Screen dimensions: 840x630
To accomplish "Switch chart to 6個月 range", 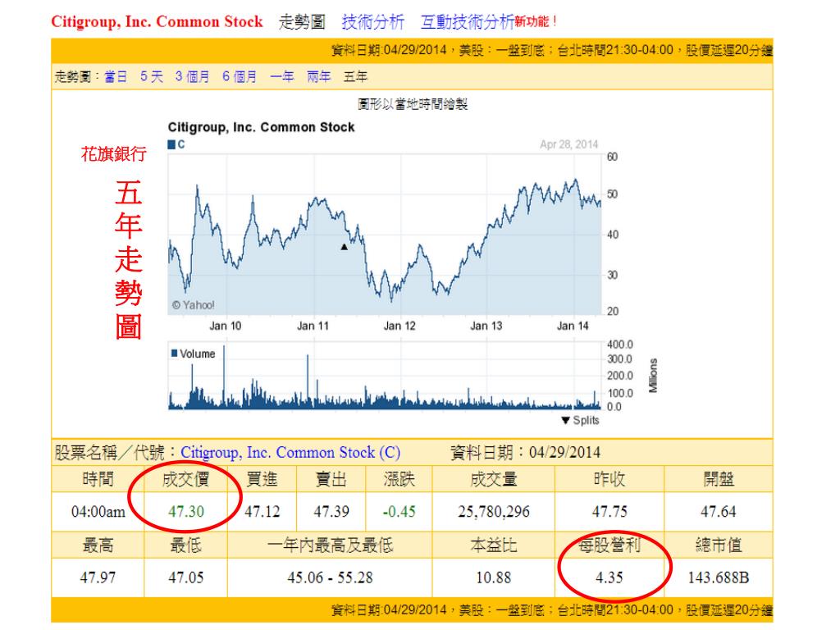I will coord(240,76).
